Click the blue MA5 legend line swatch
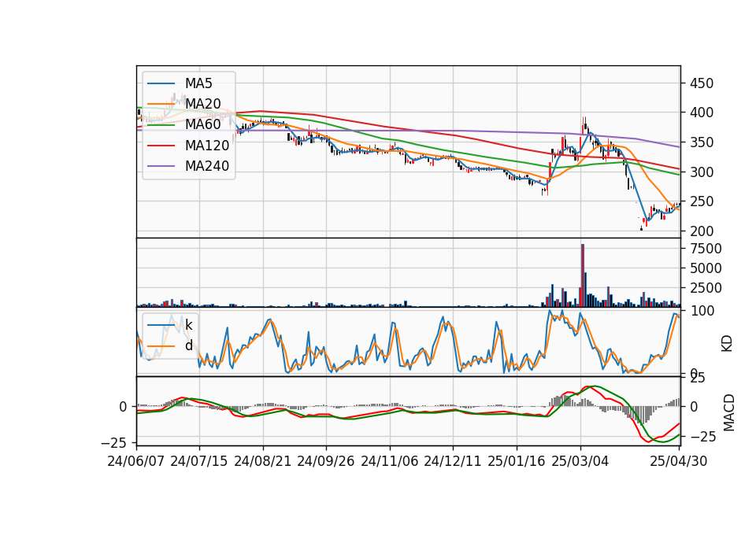 pos(161,83)
